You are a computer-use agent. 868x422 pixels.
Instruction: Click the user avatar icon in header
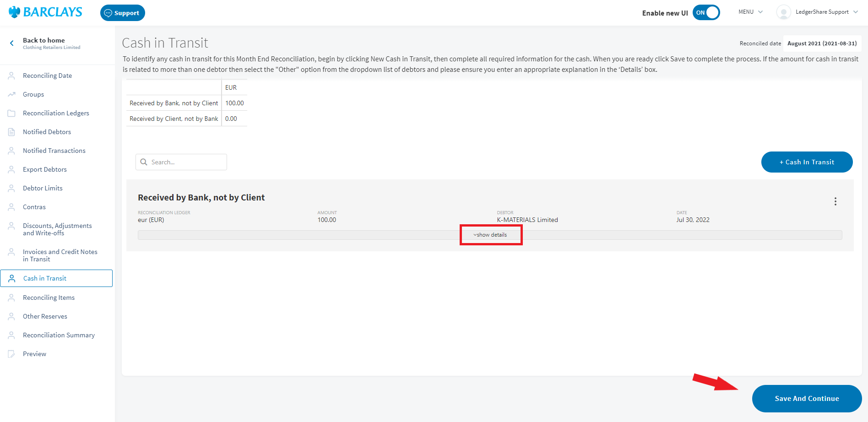point(783,12)
